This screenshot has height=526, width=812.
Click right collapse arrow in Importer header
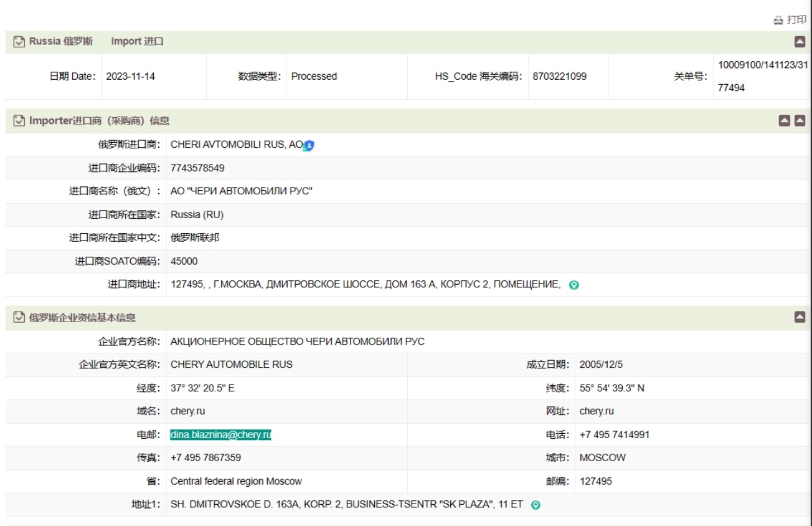pyautogui.click(x=800, y=120)
